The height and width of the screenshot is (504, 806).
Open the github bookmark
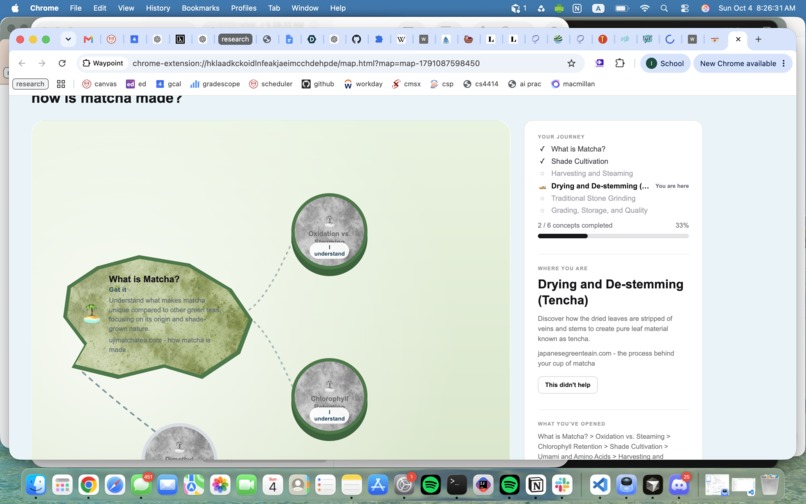318,84
